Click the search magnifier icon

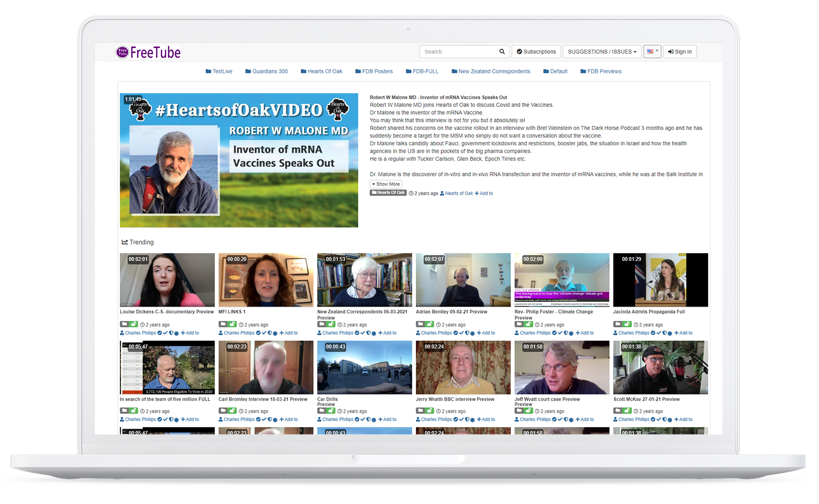[x=502, y=52]
